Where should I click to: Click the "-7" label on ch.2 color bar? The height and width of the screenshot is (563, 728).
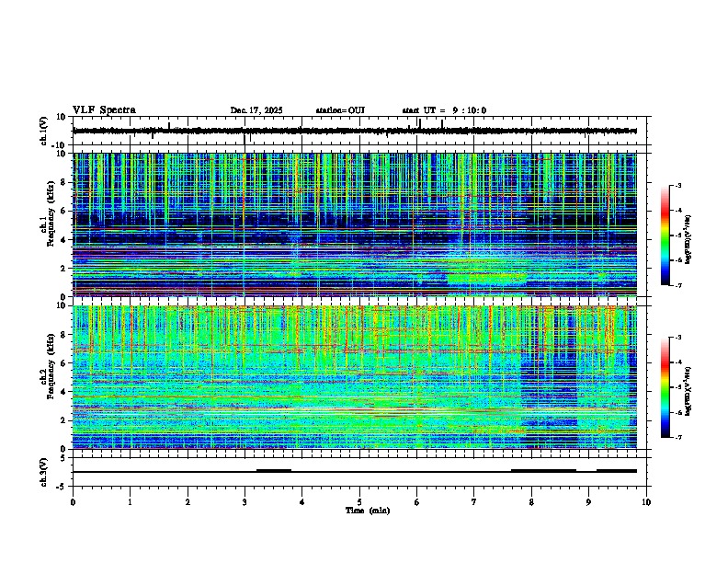tap(677, 438)
